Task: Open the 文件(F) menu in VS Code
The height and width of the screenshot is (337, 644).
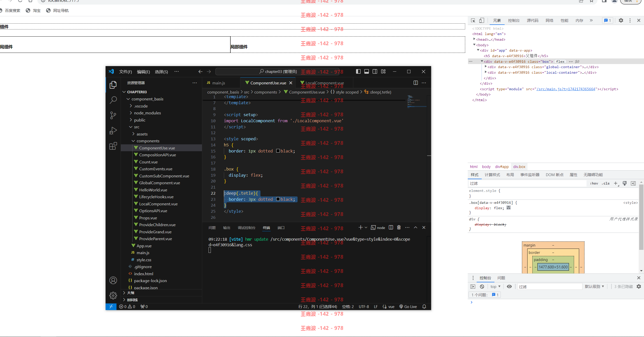Action: click(x=125, y=72)
